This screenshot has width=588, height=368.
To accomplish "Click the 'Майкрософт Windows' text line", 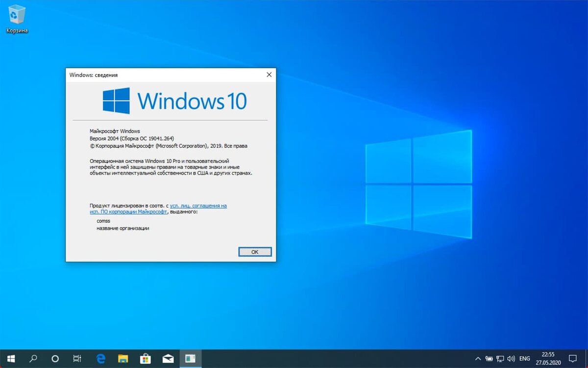I will click(115, 131).
